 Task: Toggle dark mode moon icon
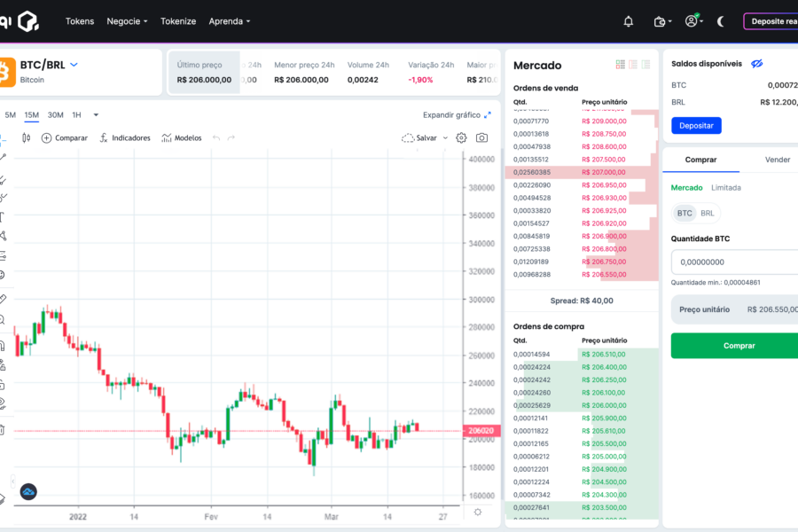coord(721,21)
